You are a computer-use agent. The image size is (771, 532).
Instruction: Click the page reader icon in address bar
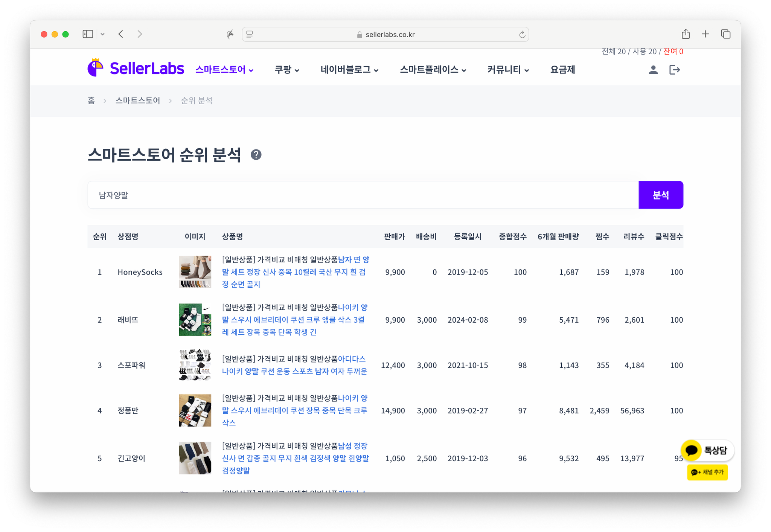pyautogui.click(x=250, y=35)
